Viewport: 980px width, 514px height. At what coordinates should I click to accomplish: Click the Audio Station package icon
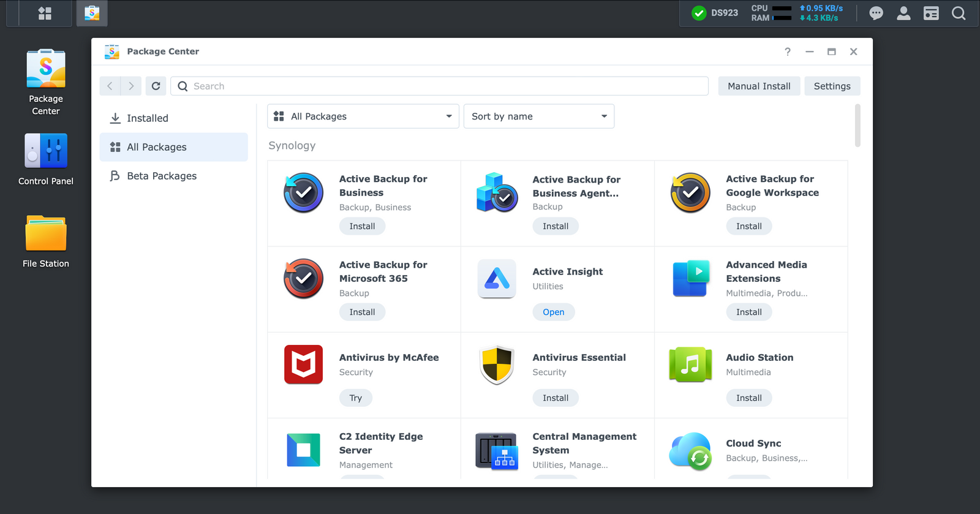pyautogui.click(x=690, y=365)
